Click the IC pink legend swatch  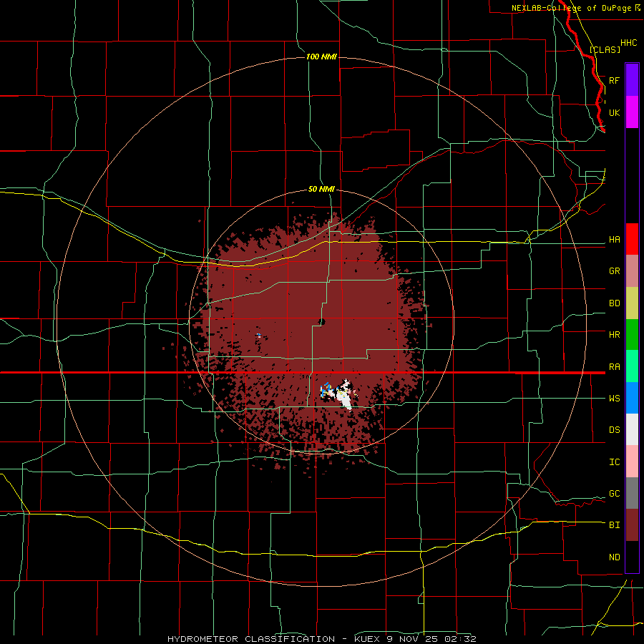[x=632, y=462]
